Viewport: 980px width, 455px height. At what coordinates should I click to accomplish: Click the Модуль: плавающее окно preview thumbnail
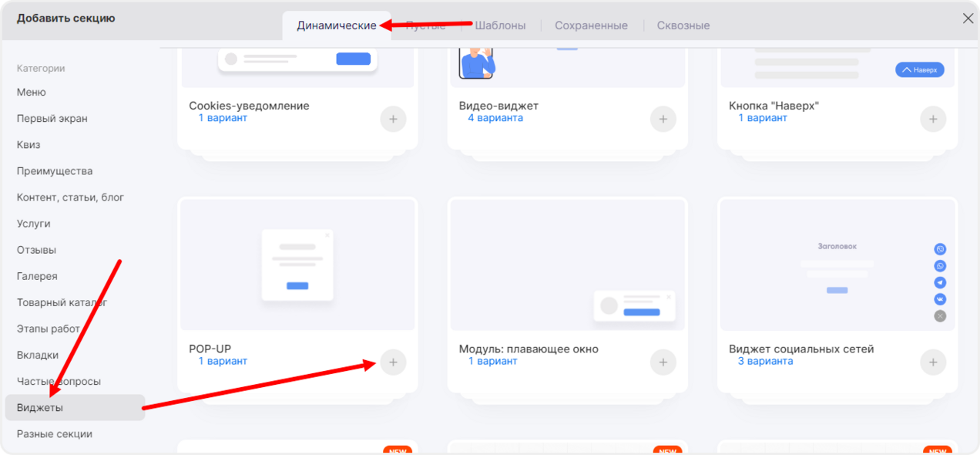[x=568, y=265]
